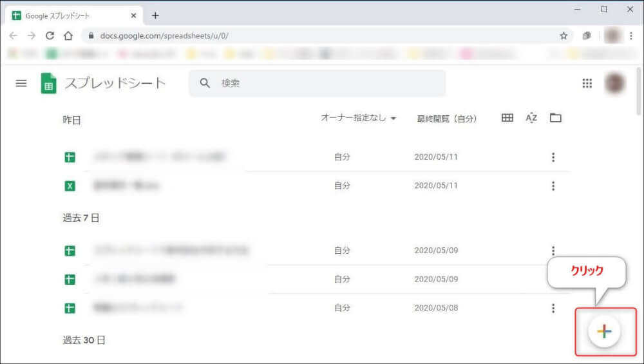Open Chrome's three-dot menu
This screenshot has height=364, width=644.
point(631,36)
